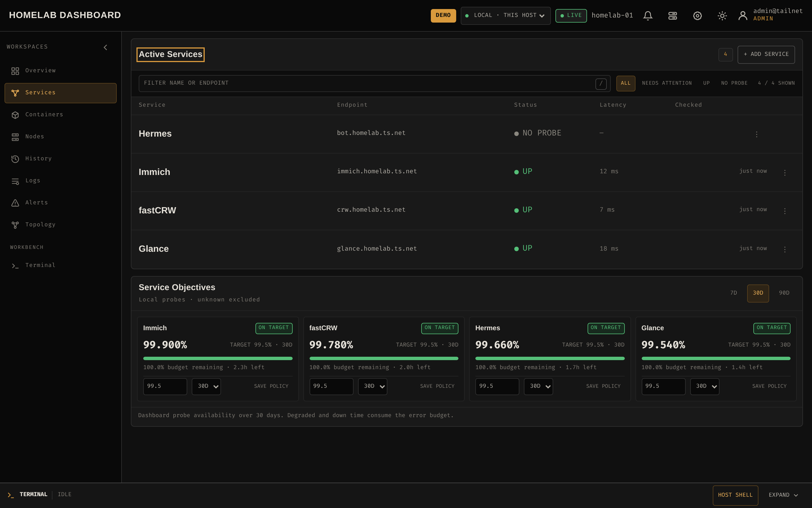812x508 pixels.
Task: Click the slash shortcut key in filter box
Action: 601,84
